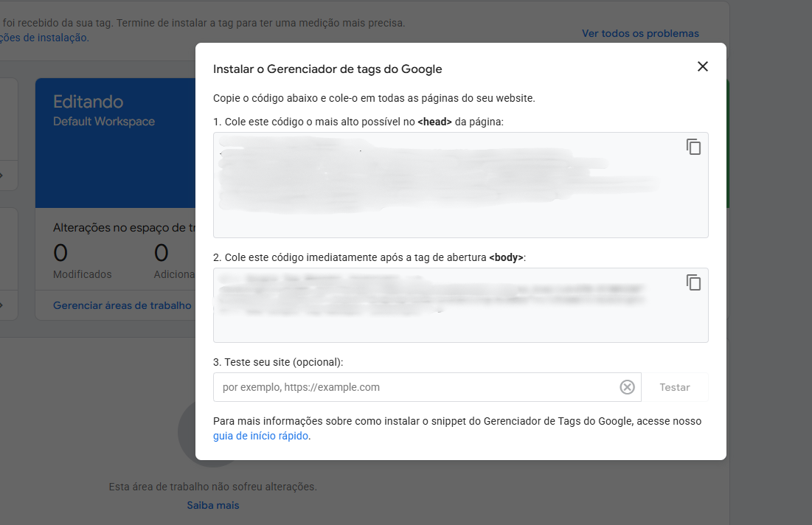Open Ver todos os problemas

pyautogui.click(x=639, y=33)
